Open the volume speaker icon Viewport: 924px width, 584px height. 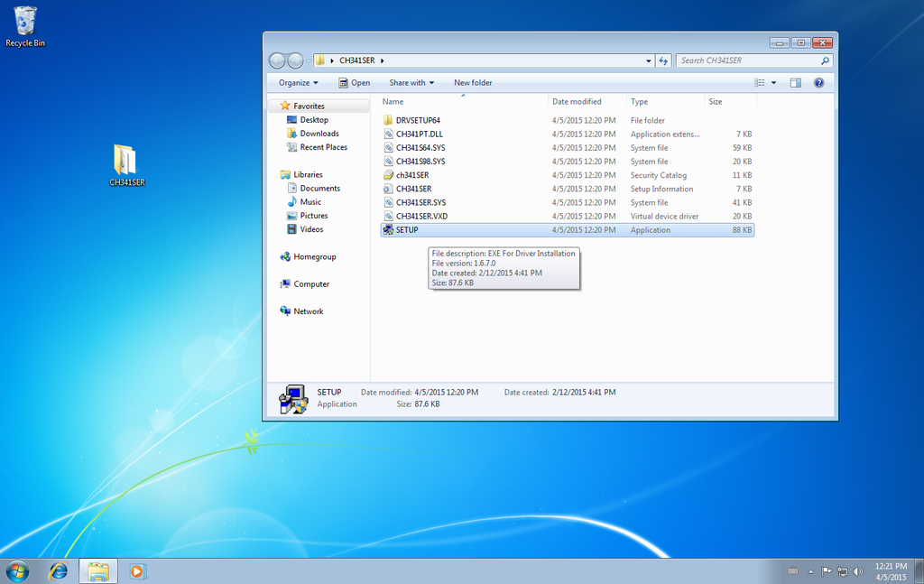coord(858,571)
